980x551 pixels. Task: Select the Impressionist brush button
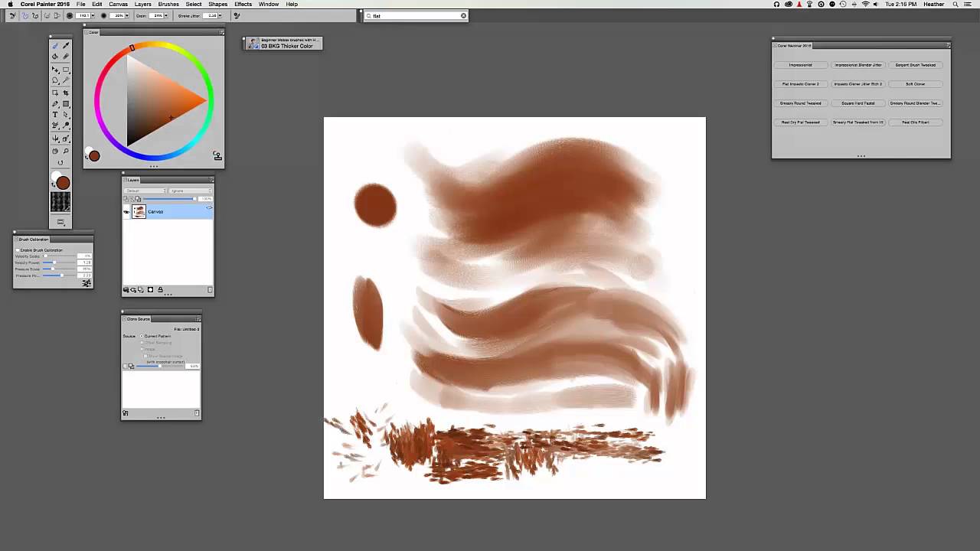[801, 65]
